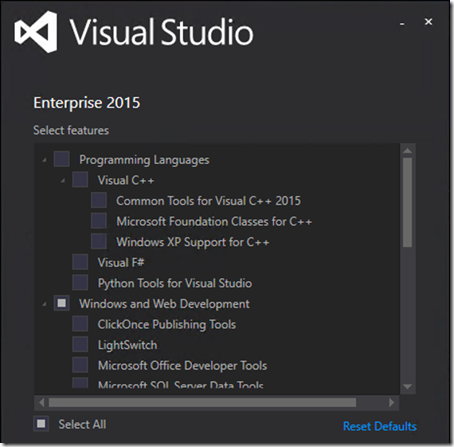This screenshot has height=447, width=454.
Task: Enable Windows XP Support for C++
Action: tap(99, 241)
